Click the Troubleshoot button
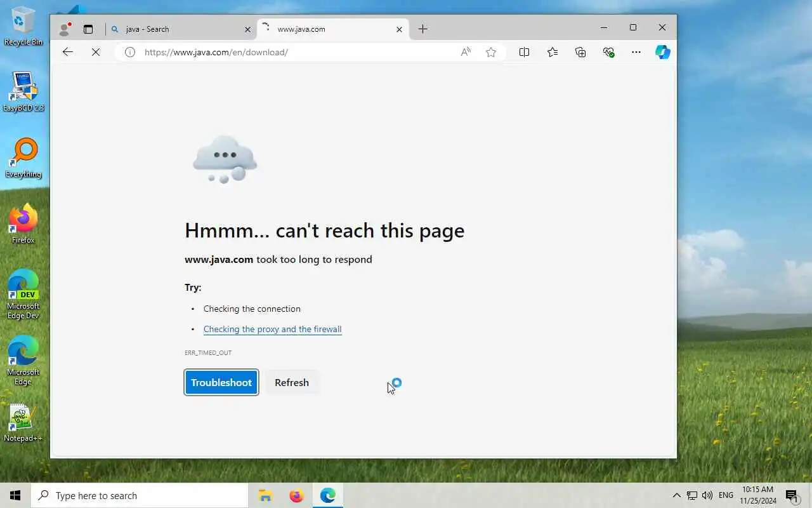 click(x=221, y=382)
